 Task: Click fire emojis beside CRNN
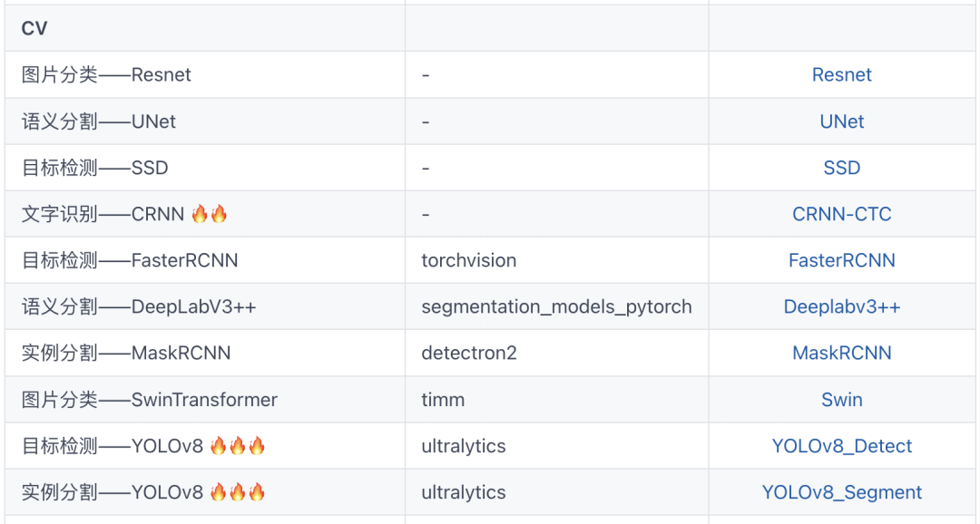[x=209, y=214]
